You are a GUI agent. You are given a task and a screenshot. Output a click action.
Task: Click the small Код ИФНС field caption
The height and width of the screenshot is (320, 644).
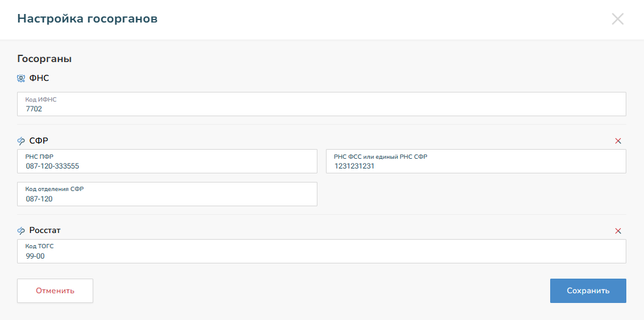coord(41,99)
